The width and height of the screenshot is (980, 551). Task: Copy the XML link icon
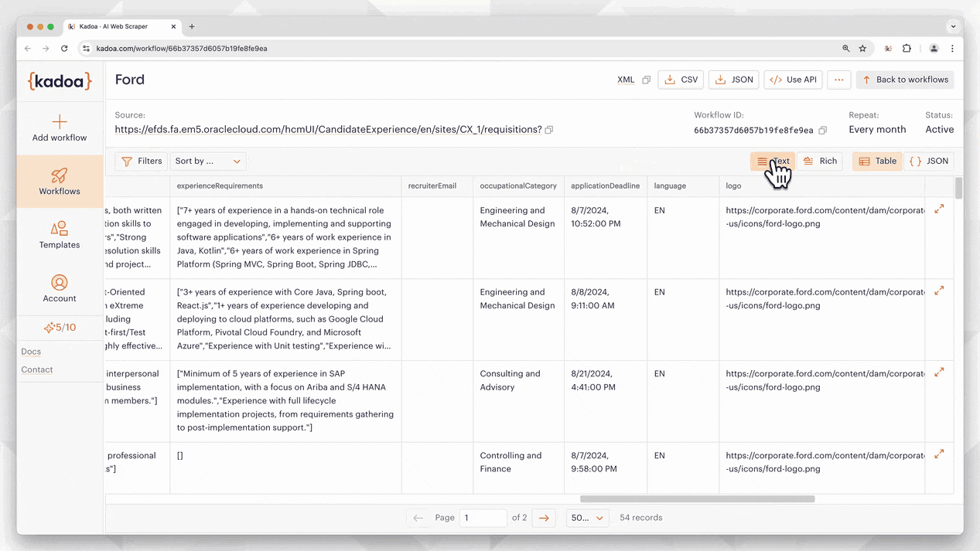646,80
